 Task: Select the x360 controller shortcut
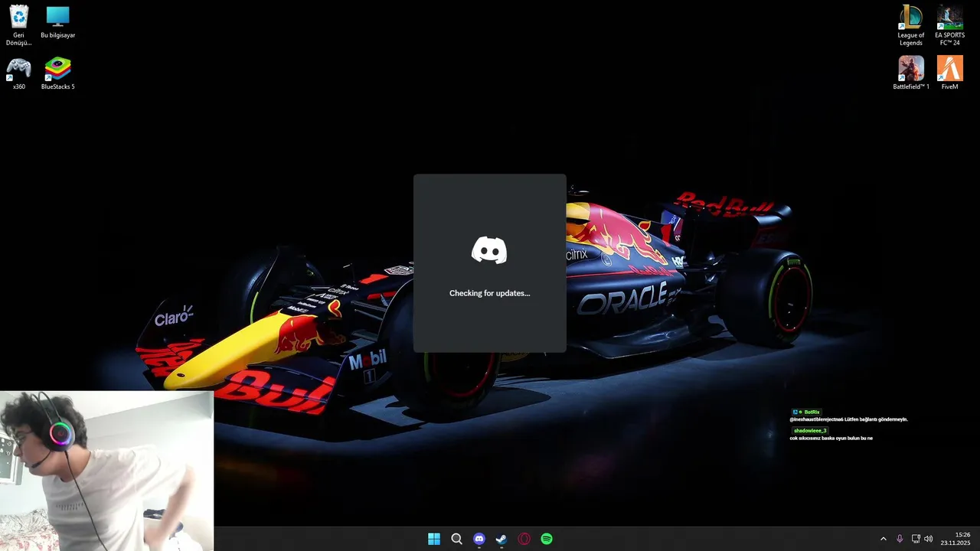18,73
